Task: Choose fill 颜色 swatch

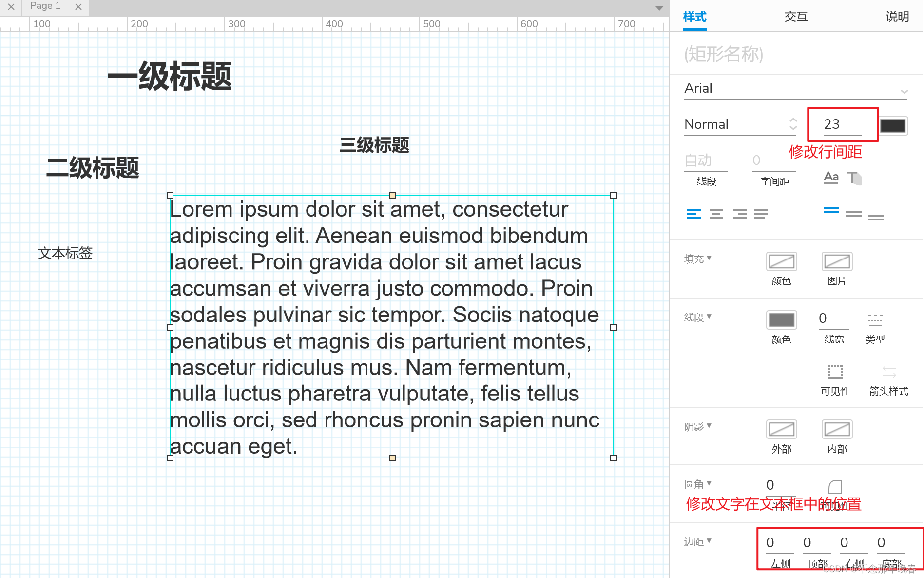Action: click(781, 261)
